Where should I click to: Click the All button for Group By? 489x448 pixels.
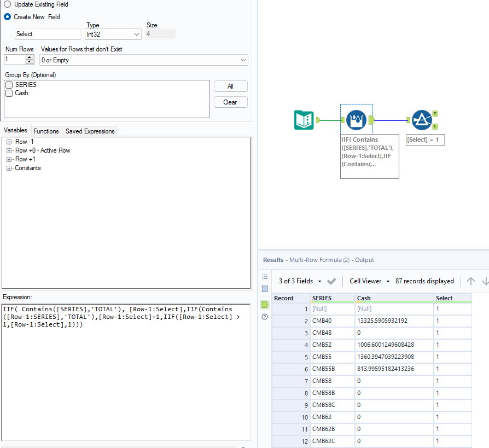pos(230,86)
